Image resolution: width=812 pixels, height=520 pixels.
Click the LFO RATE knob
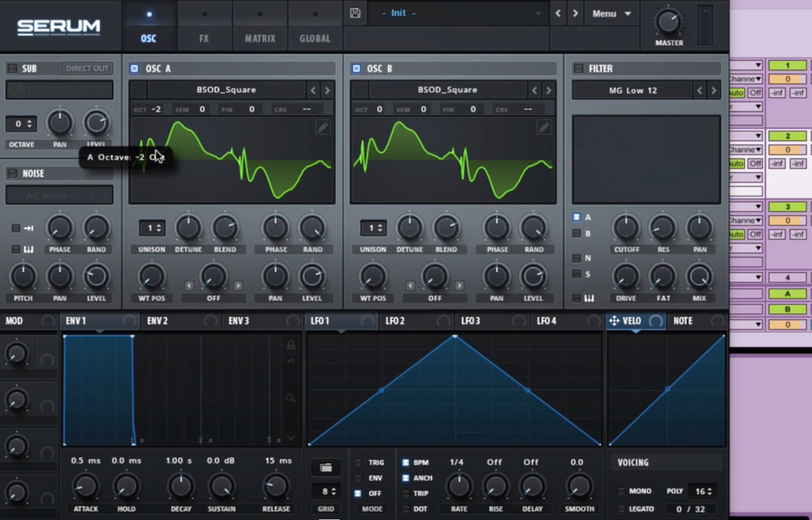click(x=459, y=486)
